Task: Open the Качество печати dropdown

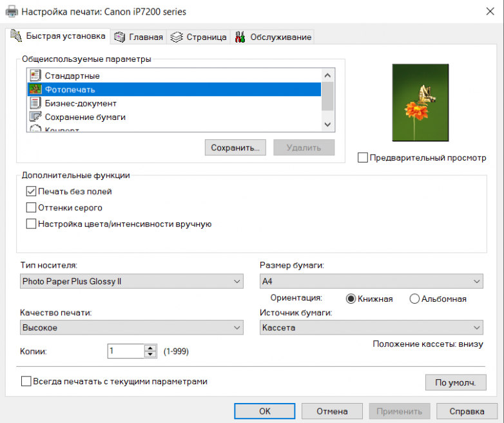Action: (131, 328)
